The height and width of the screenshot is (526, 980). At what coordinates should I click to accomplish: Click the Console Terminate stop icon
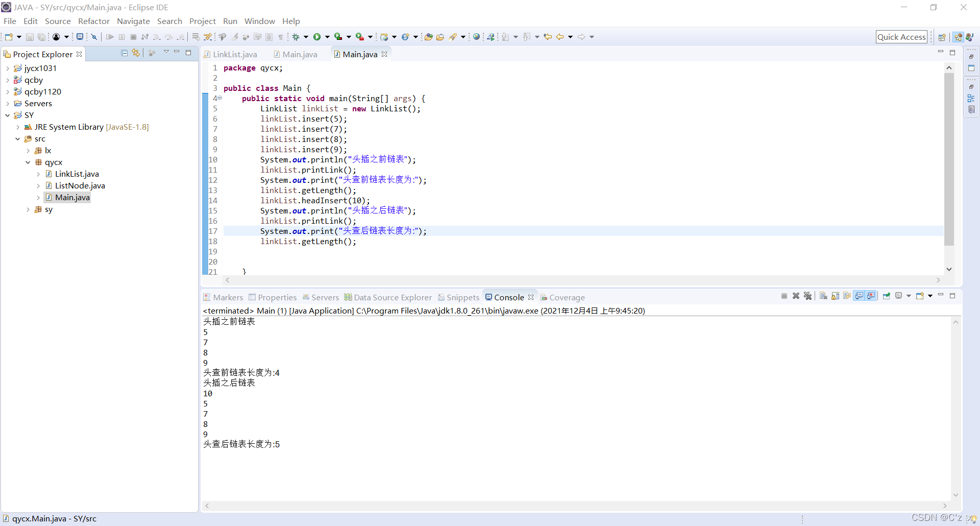(x=784, y=296)
